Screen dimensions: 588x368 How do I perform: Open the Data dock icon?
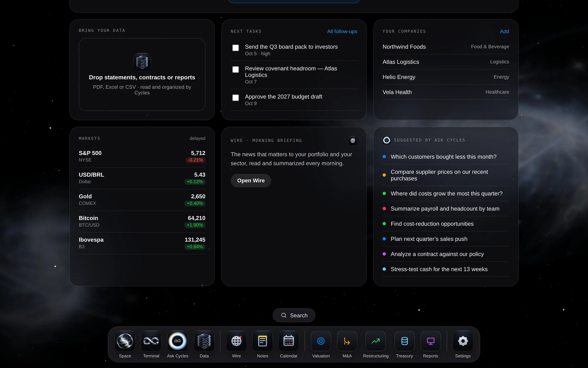(x=204, y=341)
